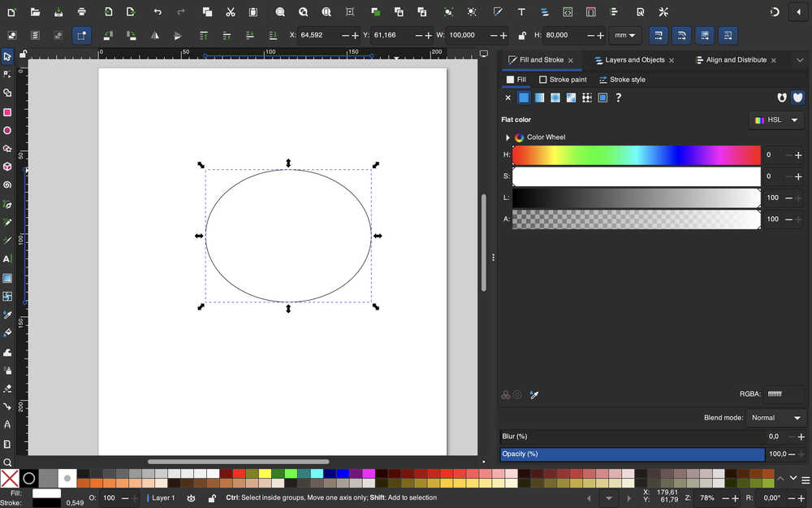
Task: Set linear gradient paint type
Action: pyautogui.click(x=539, y=98)
